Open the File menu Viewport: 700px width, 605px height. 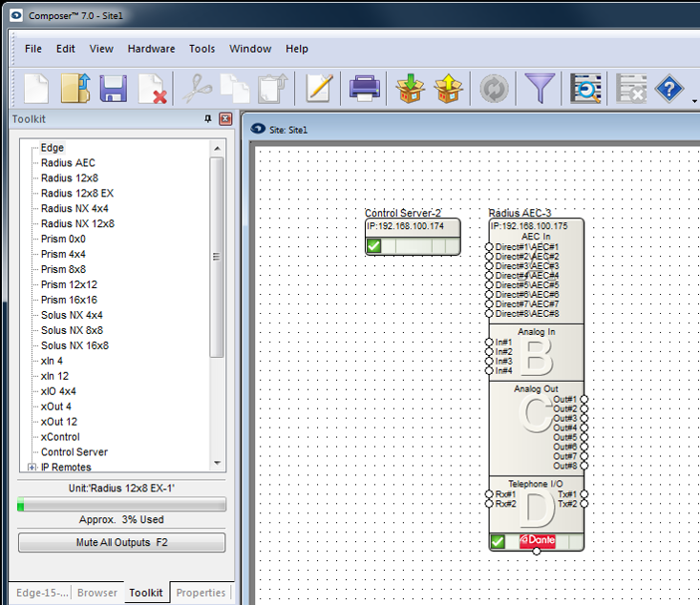pyautogui.click(x=33, y=49)
